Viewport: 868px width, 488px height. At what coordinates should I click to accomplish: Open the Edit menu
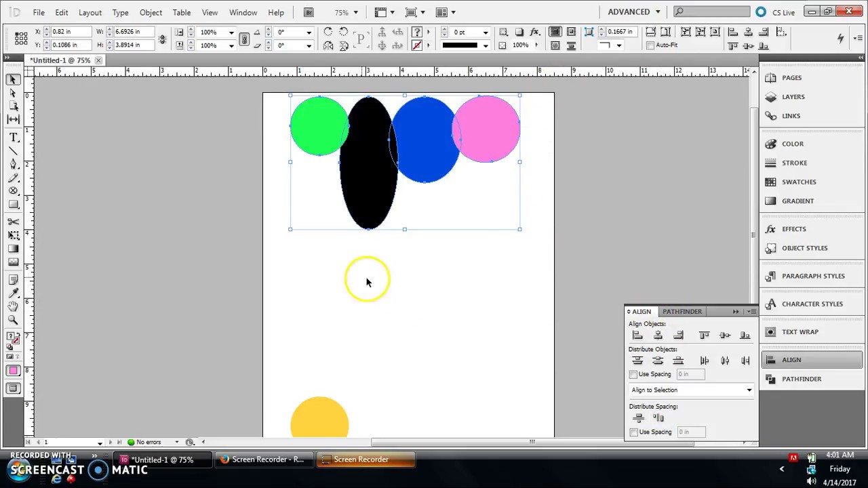coord(61,12)
